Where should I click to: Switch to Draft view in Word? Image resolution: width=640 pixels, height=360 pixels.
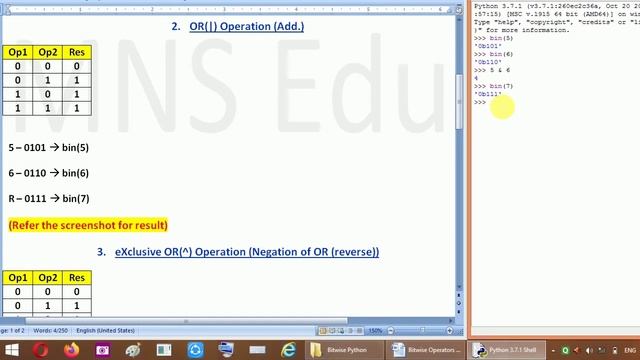click(359, 331)
